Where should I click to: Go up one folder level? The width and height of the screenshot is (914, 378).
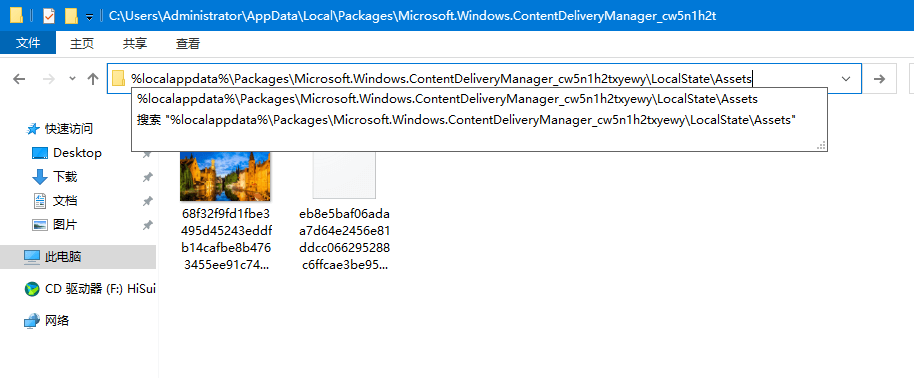tap(93, 79)
